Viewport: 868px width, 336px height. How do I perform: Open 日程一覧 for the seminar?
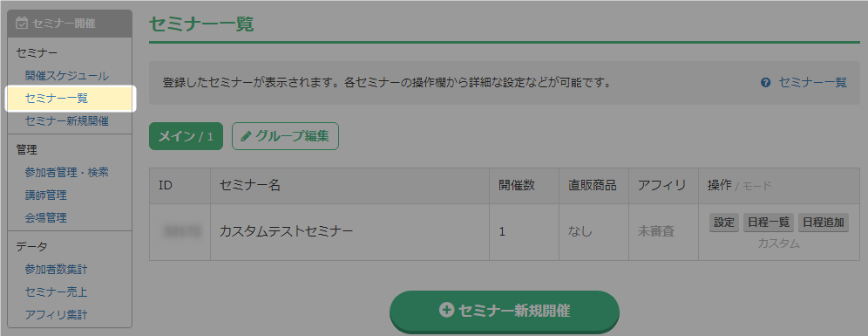click(x=769, y=223)
